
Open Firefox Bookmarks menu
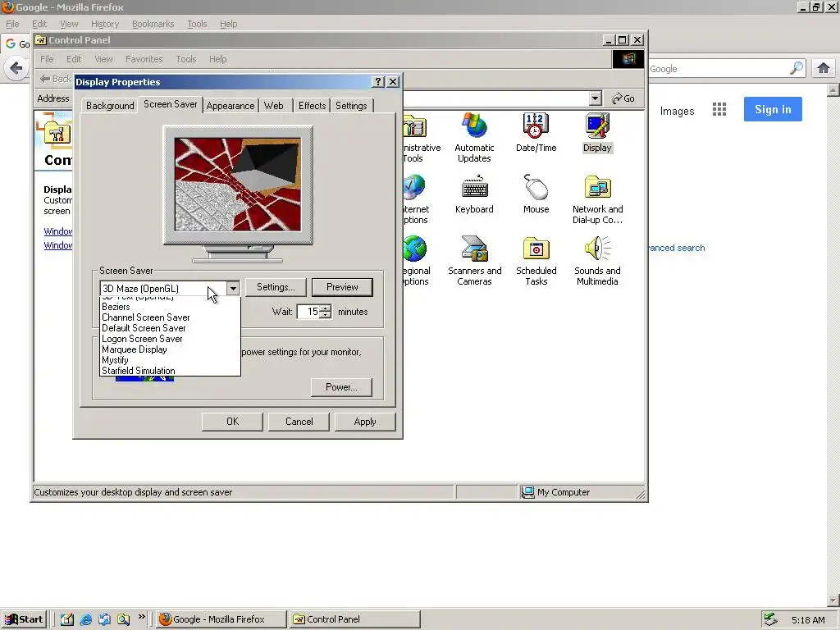click(x=153, y=24)
